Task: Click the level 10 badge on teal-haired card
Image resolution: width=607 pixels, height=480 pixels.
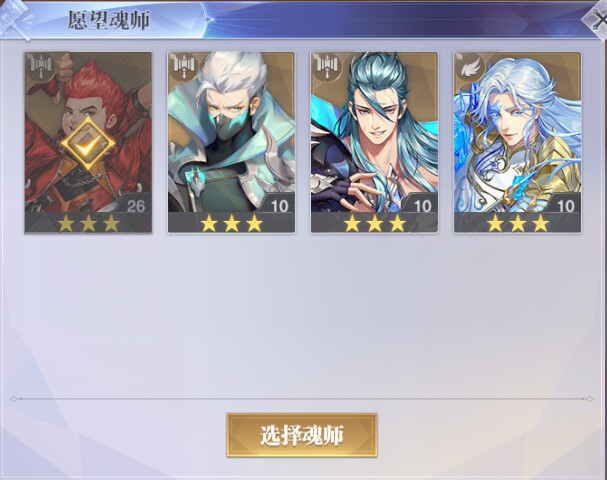Action: pos(422,205)
